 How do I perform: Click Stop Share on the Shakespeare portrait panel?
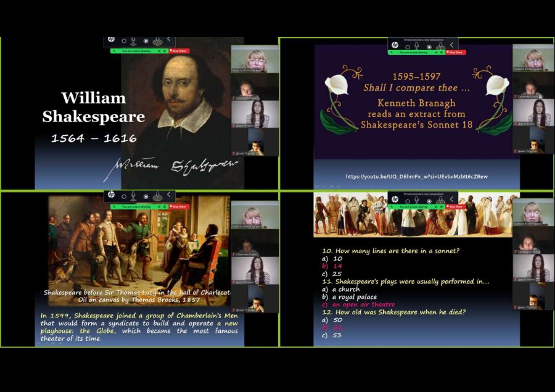click(179, 51)
